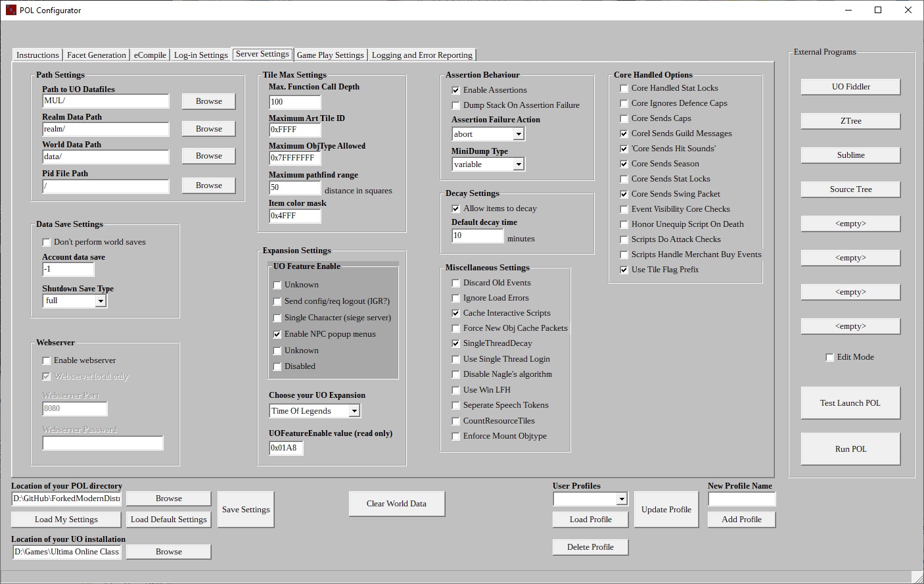The image size is (924, 584).
Task: Open the Shutdown Save Type dropdown
Action: (x=101, y=301)
